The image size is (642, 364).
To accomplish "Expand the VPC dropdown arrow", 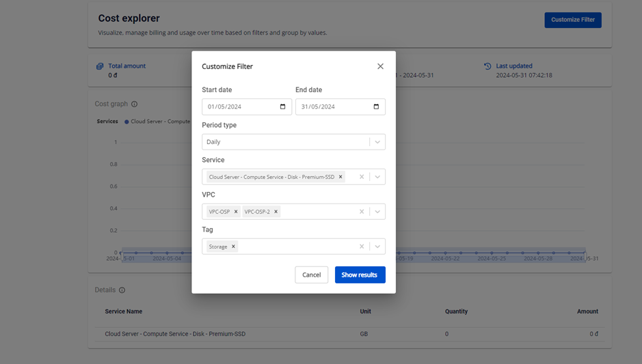I will click(377, 212).
